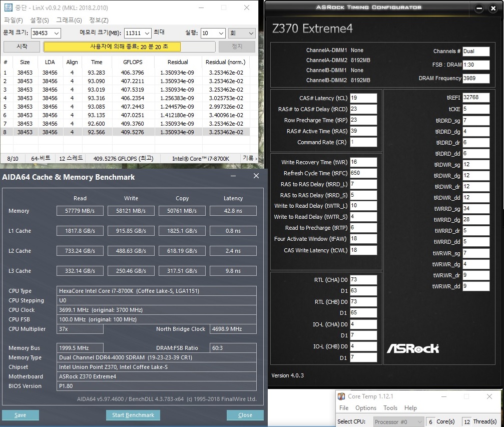Minimize the ASRock Timing Configurator window

tap(479, 9)
